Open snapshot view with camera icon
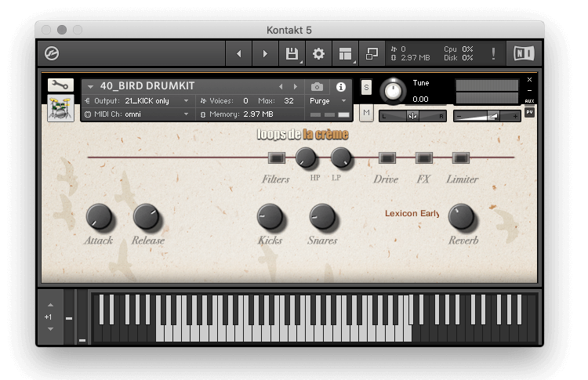The width and height of the screenshot is (588, 380). pyautogui.click(x=317, y=87)
